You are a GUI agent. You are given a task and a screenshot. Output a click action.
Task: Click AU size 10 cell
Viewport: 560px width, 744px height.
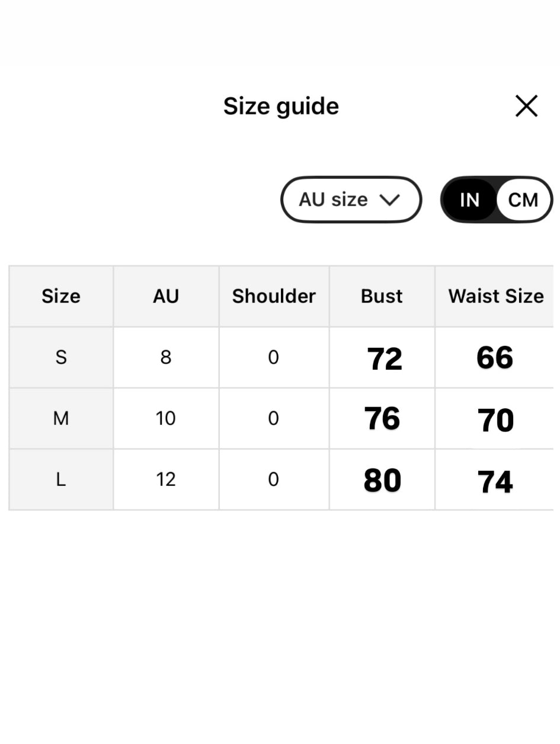(166, 419)
